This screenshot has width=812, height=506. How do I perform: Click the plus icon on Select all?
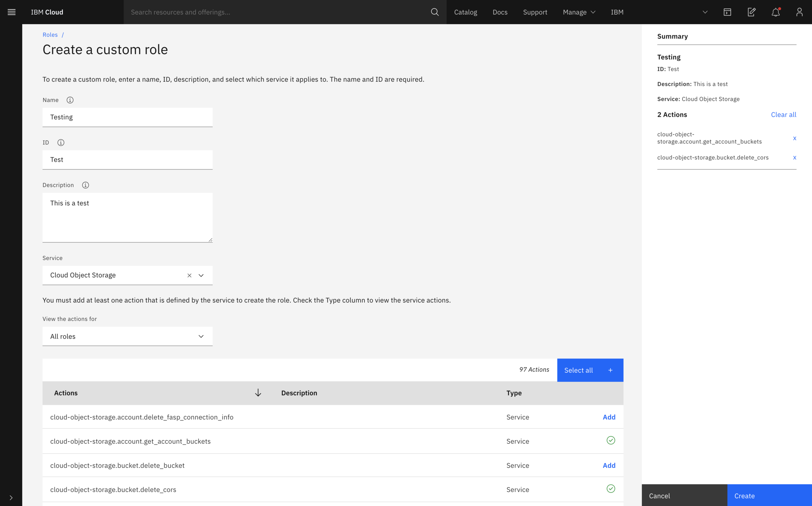click(610, 370)
